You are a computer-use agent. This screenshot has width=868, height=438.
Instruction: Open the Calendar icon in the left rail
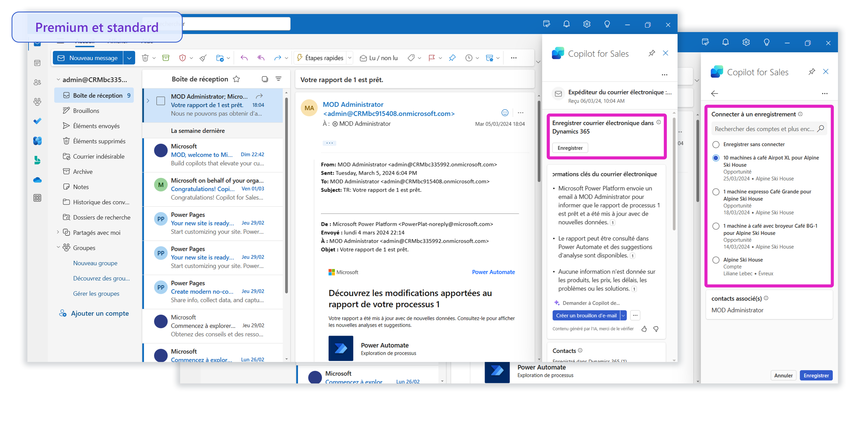[x=37, y=63]
